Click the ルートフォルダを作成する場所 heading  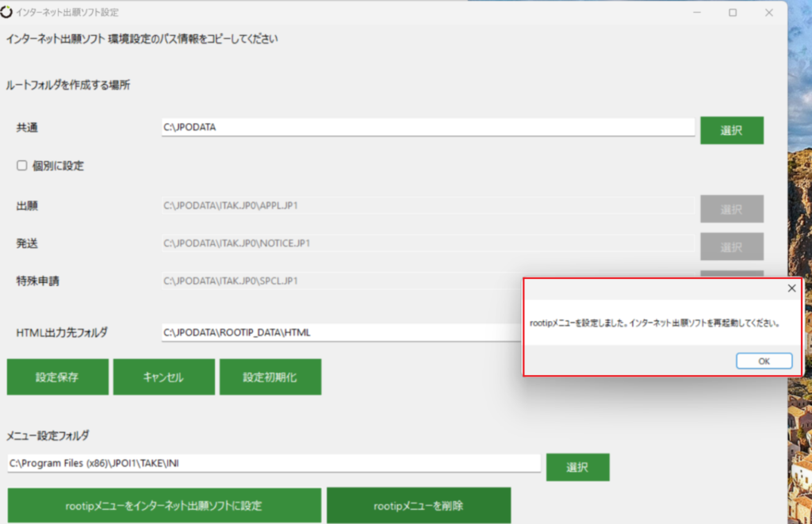tap(68, 85)
